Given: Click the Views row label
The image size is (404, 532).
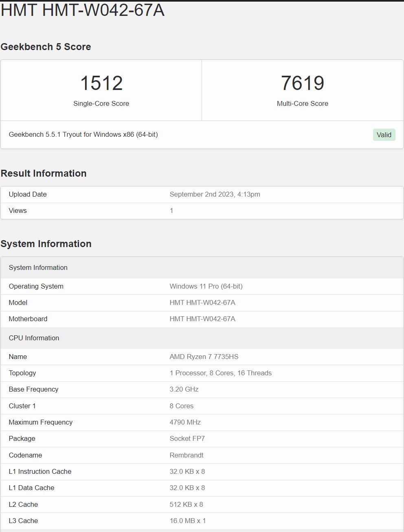Looking at the screenshot, I should [18, 210].
